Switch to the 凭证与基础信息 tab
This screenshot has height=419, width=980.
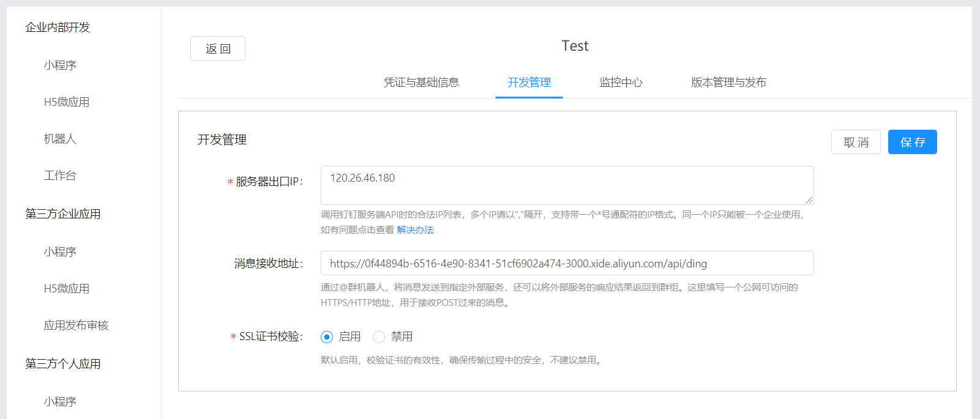[x=421, y=83]
